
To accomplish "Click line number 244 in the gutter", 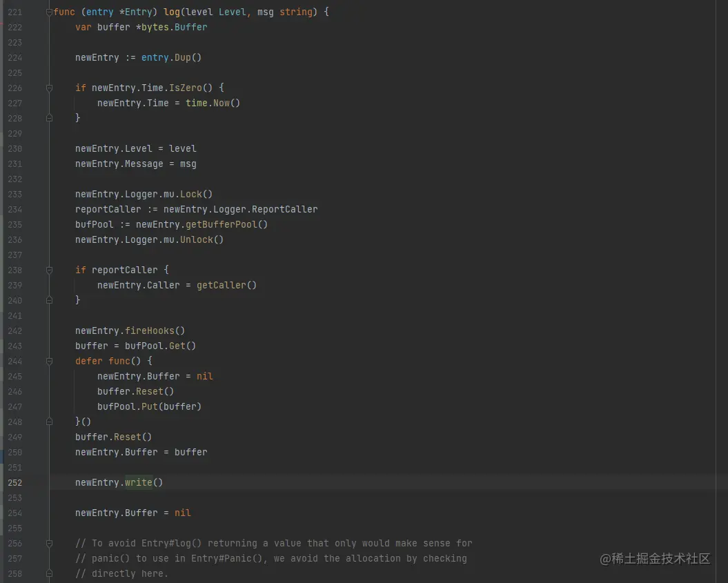I will pyautogui.click(x=15, y=361).
